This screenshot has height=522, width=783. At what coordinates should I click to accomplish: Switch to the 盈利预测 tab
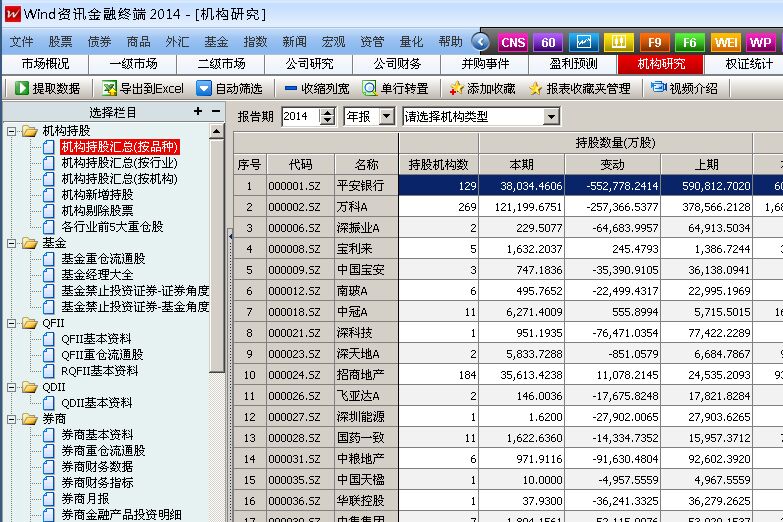[x=573, y=64]
